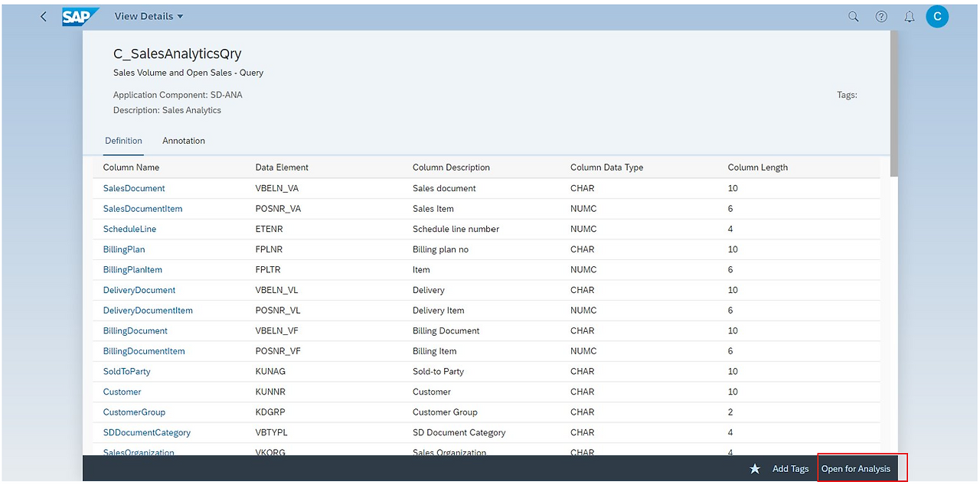980x485 pixels.
Task: Open the SoldToParty column link
Action: click(126, 371)
